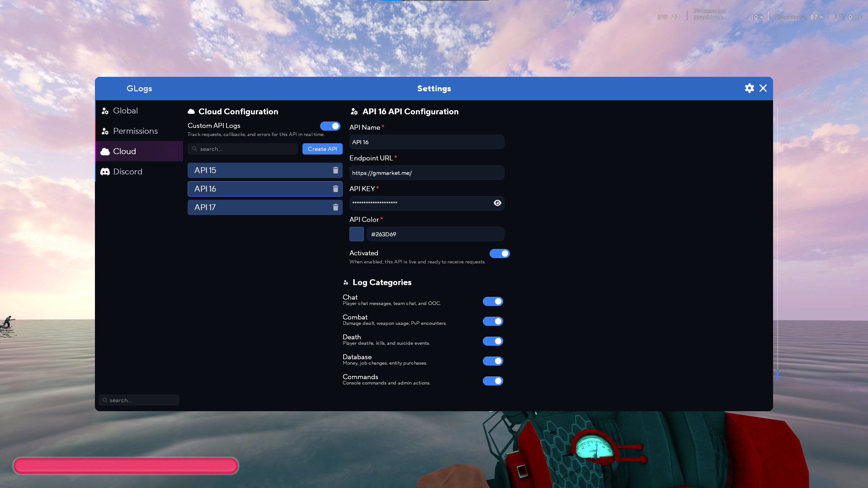The height and width of the screenshot is (488, 868).
Task: Click the API Name input field
Action: tap(427, 142)
